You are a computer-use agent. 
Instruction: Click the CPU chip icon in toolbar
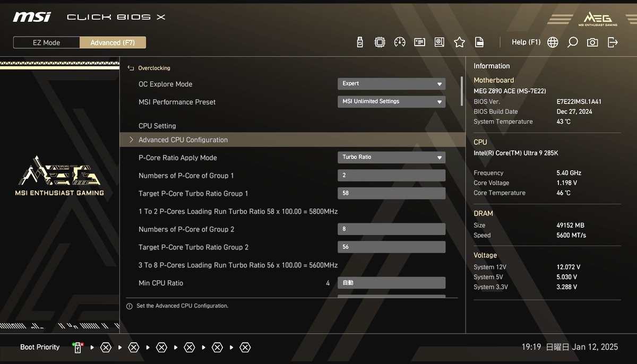380,42
